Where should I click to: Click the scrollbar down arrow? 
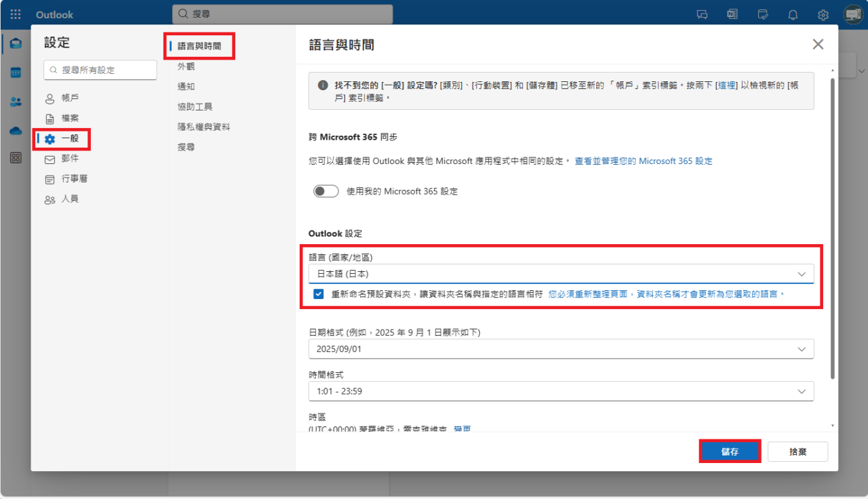coord(833,425)
